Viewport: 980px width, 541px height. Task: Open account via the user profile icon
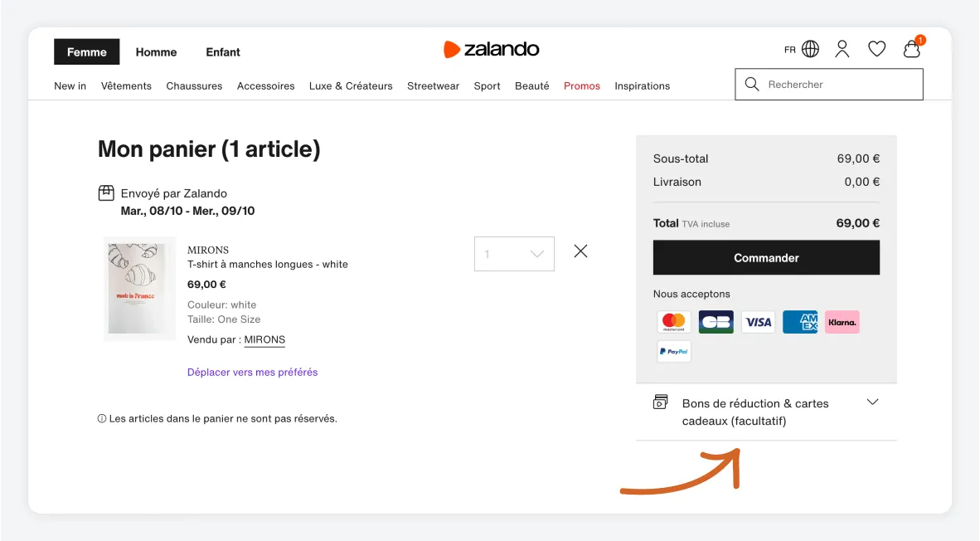coord(842,50)
